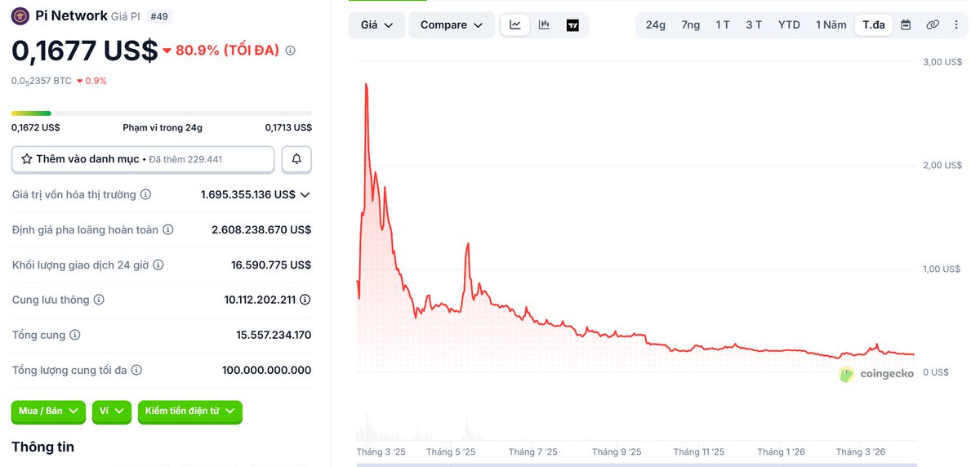The height and width of the screenshot is (467, 980).
Task: Click Thêm vào danh mục button
Action: click(x=143, y=159)
